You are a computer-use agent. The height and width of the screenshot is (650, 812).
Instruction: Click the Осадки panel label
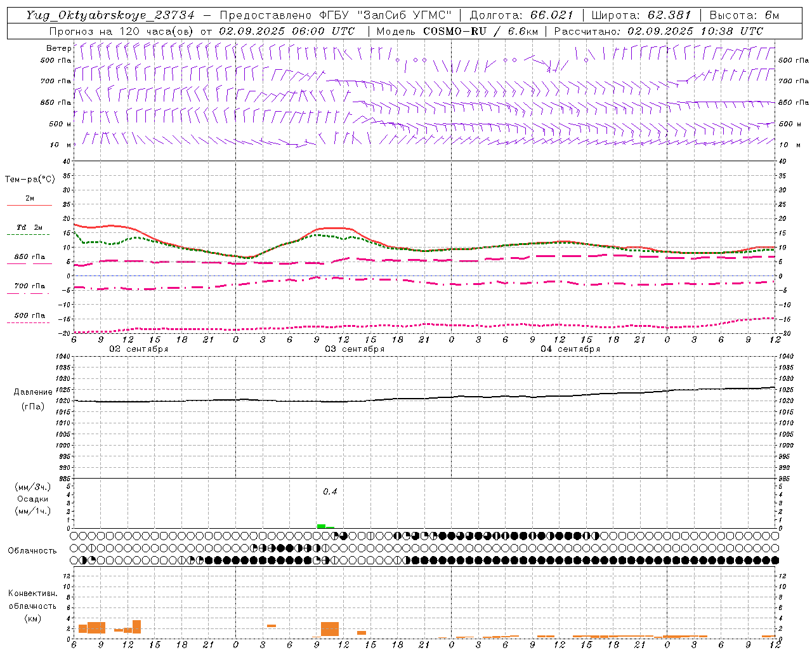pos(33,499)
